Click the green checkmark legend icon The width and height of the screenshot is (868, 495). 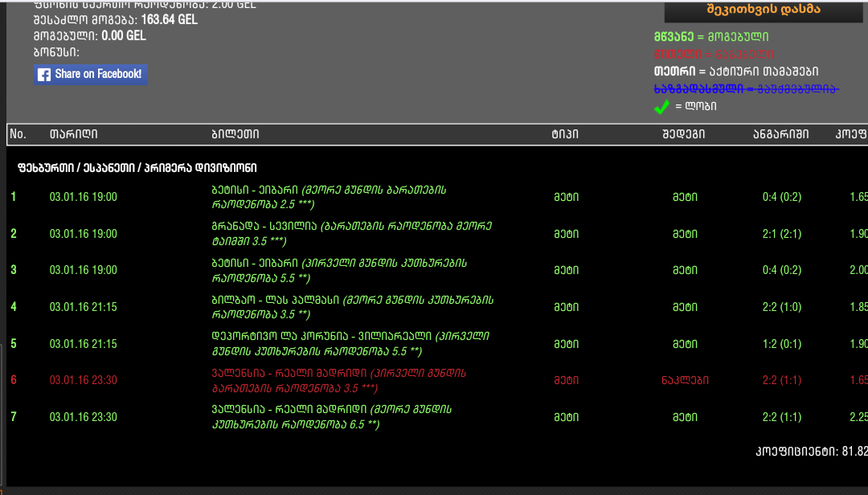click(x=661, y=106)
